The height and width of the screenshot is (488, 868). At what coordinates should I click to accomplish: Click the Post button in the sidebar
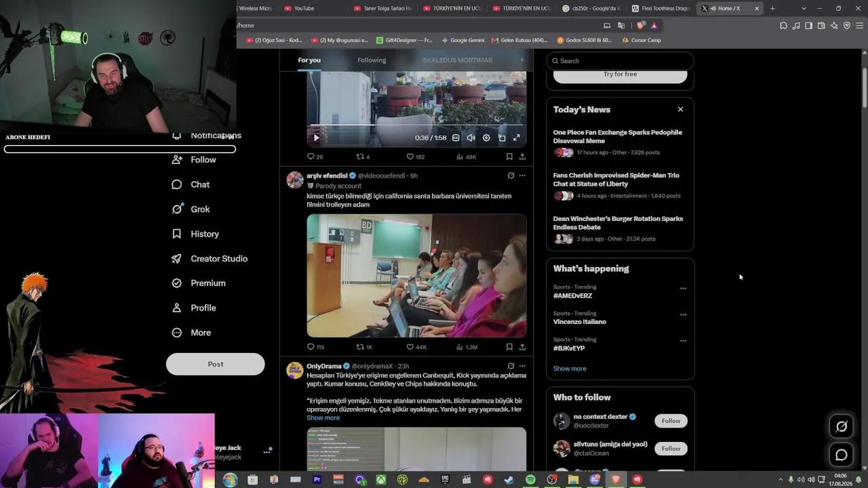216,364
